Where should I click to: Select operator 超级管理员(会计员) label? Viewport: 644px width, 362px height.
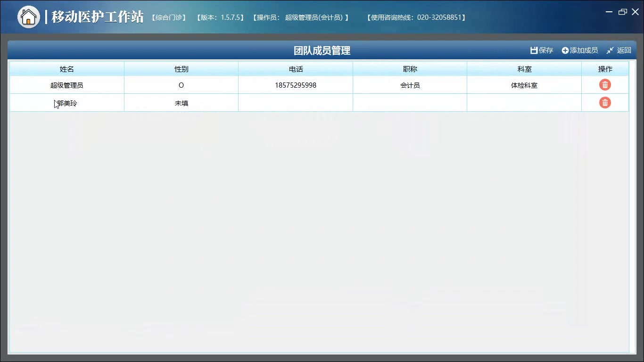click(300, 17)
